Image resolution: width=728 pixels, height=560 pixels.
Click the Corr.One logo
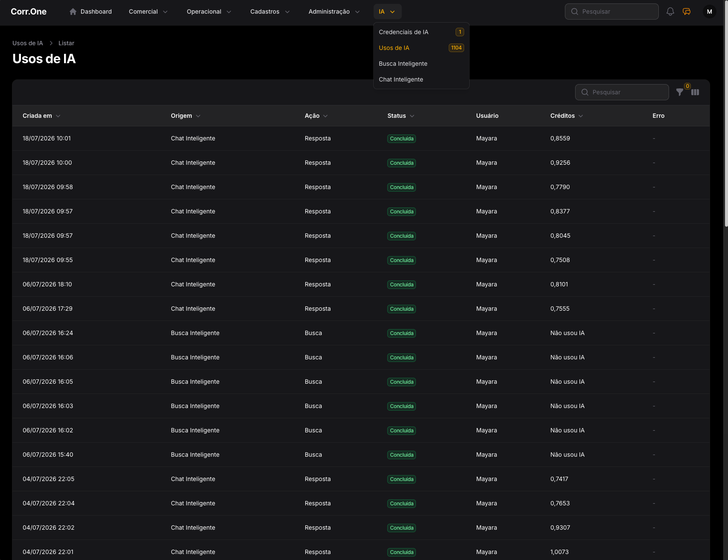pyautogui.click(x=29, y=12)
